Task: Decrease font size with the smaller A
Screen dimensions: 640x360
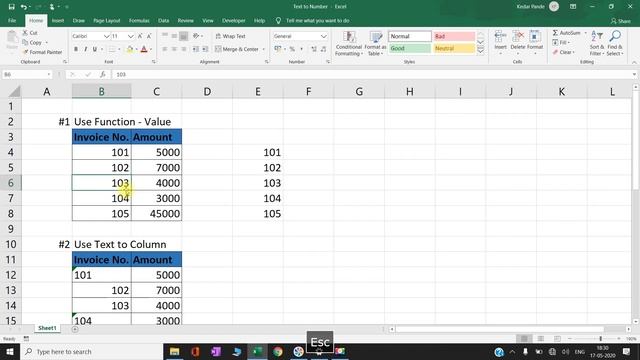Action: pos(149,36)
